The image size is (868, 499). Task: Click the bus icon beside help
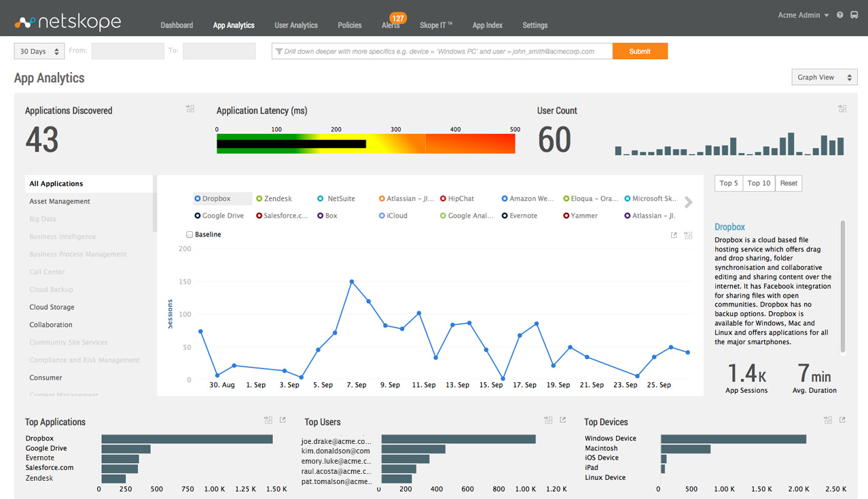pos(854,15)
